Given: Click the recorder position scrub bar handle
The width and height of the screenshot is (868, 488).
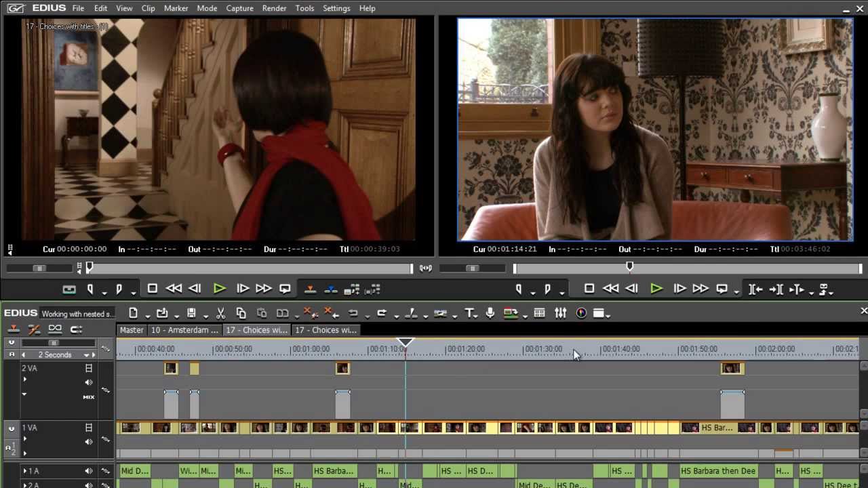Looking at the screenshot, I should [630, 268].
